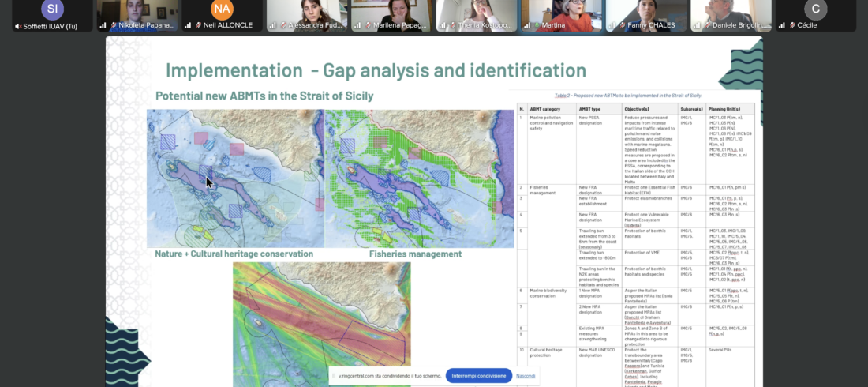The image size is (868, 387).
Task: Click the muted speaker icon beside Soffietti IUAV
Action: tap(17, 26)
